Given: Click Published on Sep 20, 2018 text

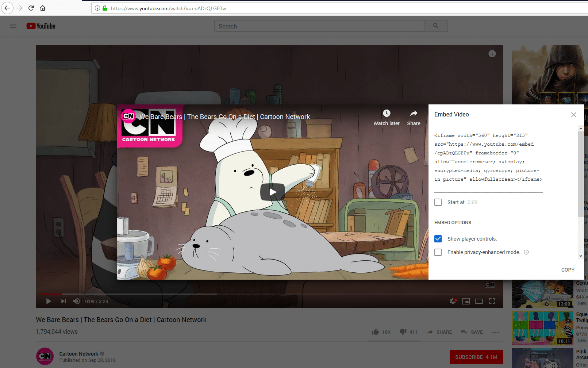Looking at the screenshot, I should tap(88, 360).
